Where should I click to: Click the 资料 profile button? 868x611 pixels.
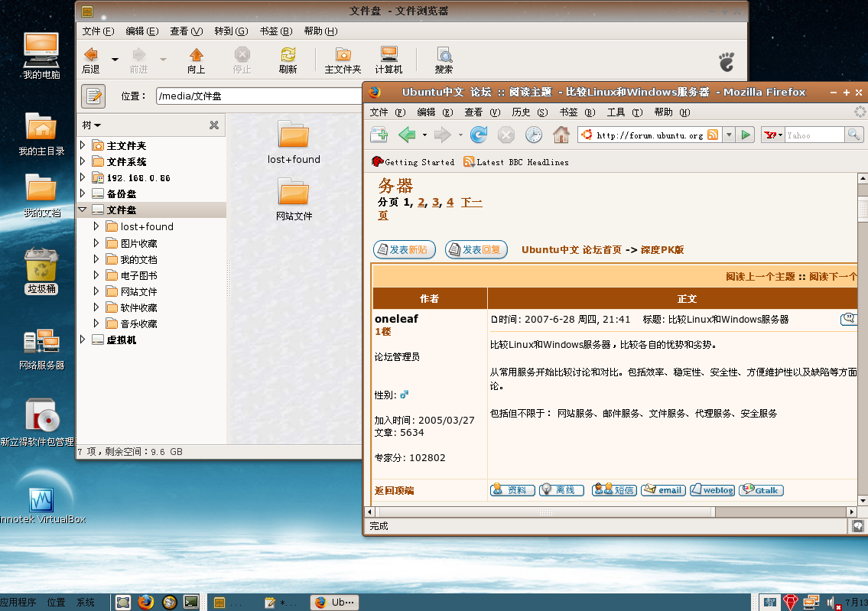(512, 490)
